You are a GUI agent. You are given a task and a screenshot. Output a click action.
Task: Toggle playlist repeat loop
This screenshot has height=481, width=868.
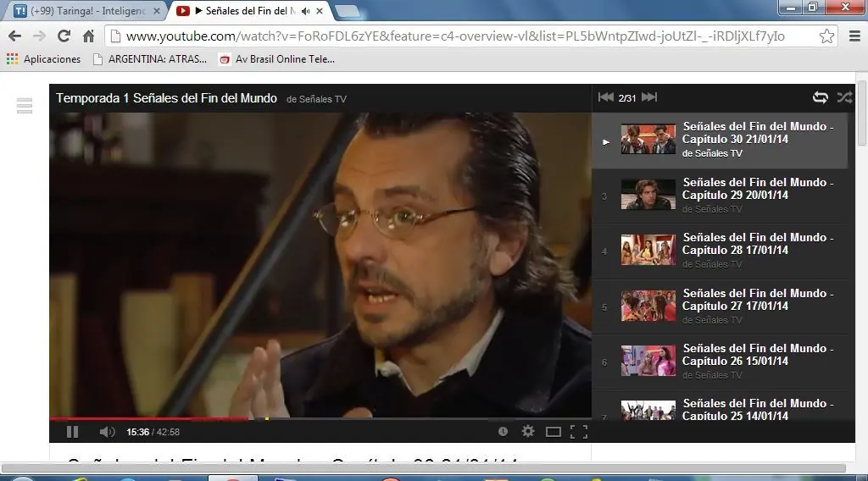pos(820,98)
